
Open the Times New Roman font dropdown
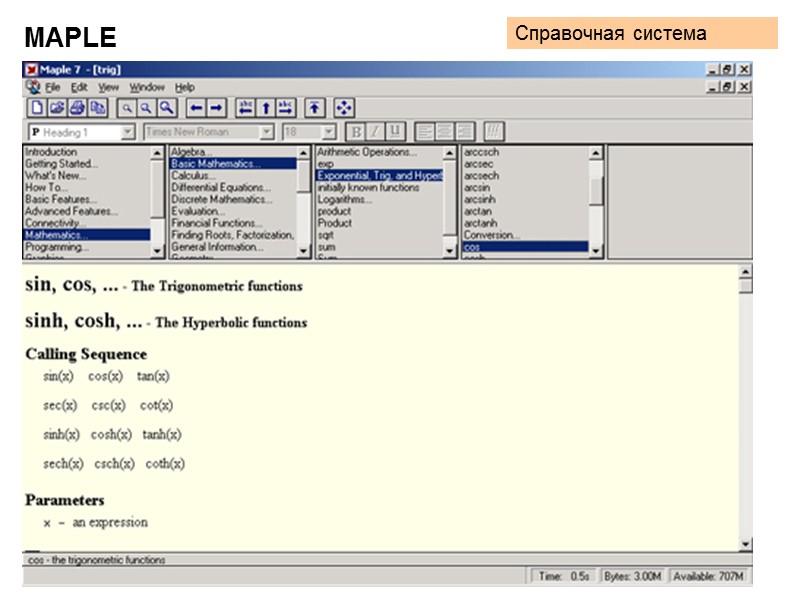267,133
